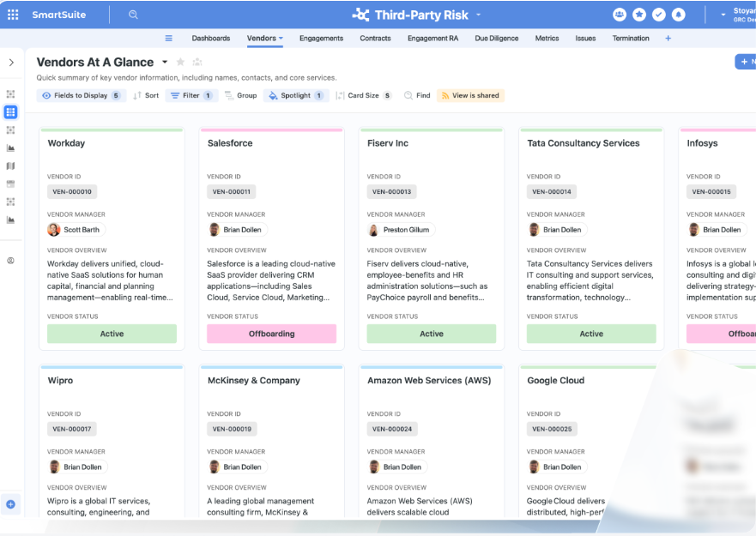Image resolution: width=756 pixels, height=536 pixels.
Task: Click the Active status on Fiserv card
Action: (x=432, y=334)
